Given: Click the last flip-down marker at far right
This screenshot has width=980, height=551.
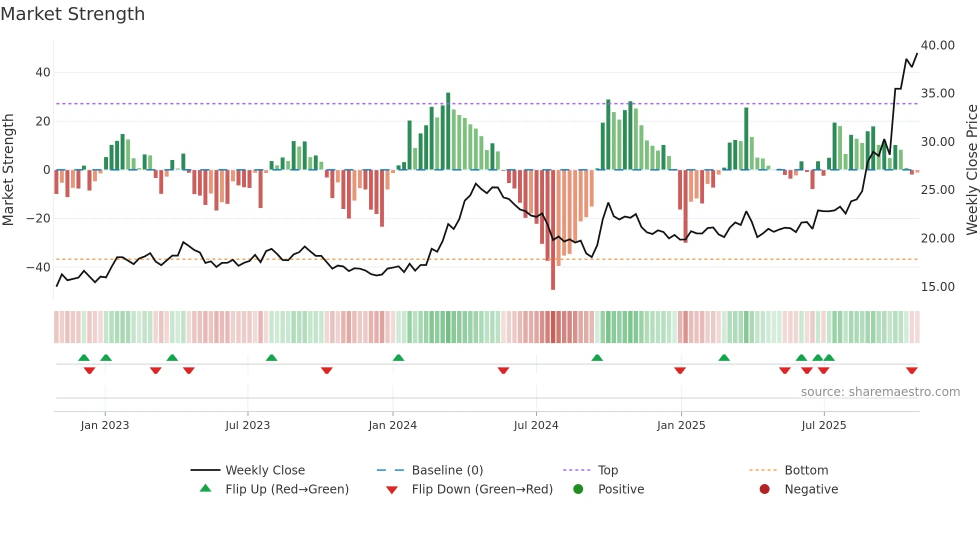Looking at the screenshot, I should [x=911, y=370].
